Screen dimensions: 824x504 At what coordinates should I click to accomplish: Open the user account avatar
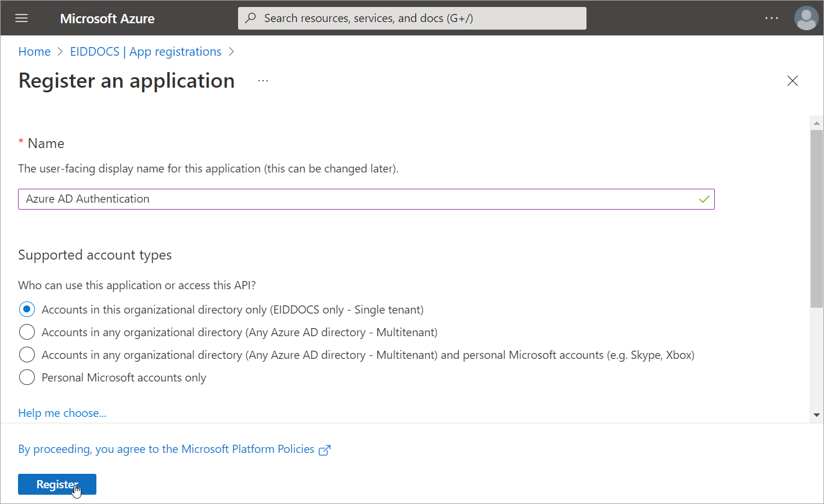[x=805, y=18]
